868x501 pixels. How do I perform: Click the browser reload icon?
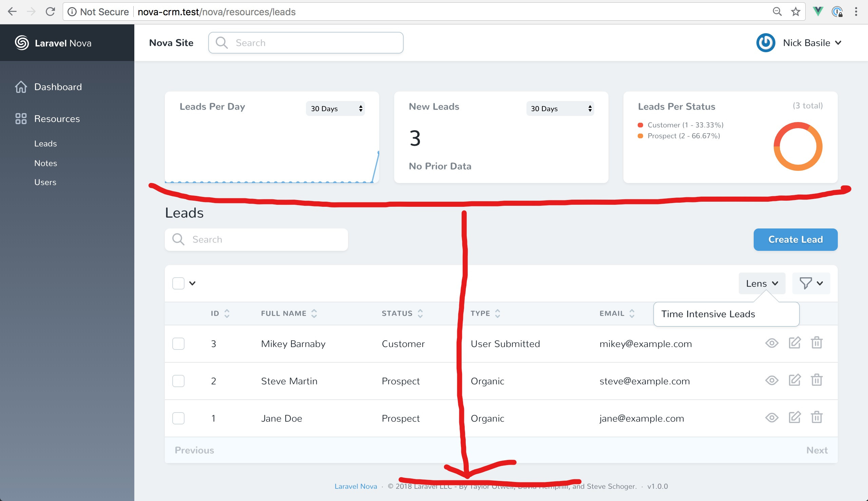(50, 12)
